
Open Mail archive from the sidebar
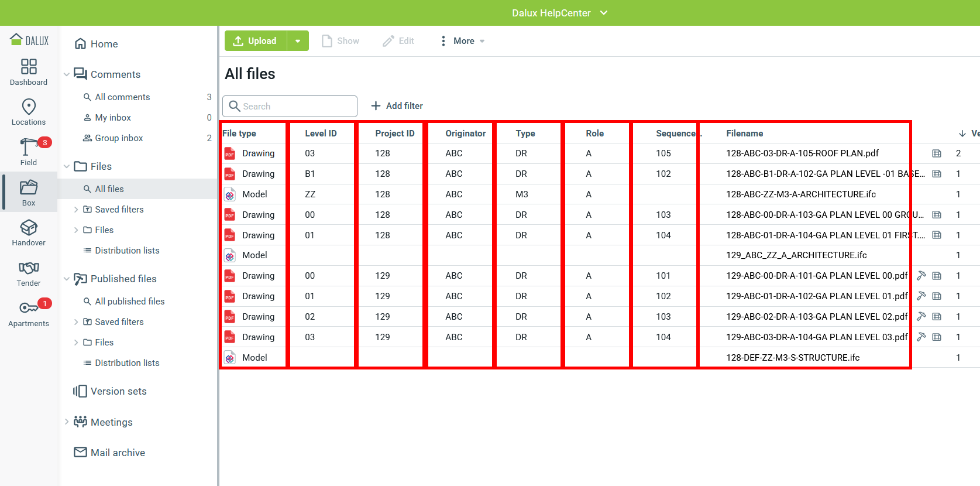(118, 453)
